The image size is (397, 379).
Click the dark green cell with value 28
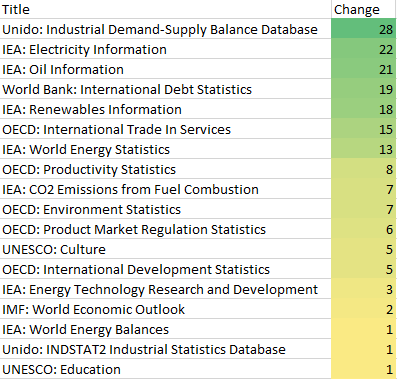pos(364,29)
